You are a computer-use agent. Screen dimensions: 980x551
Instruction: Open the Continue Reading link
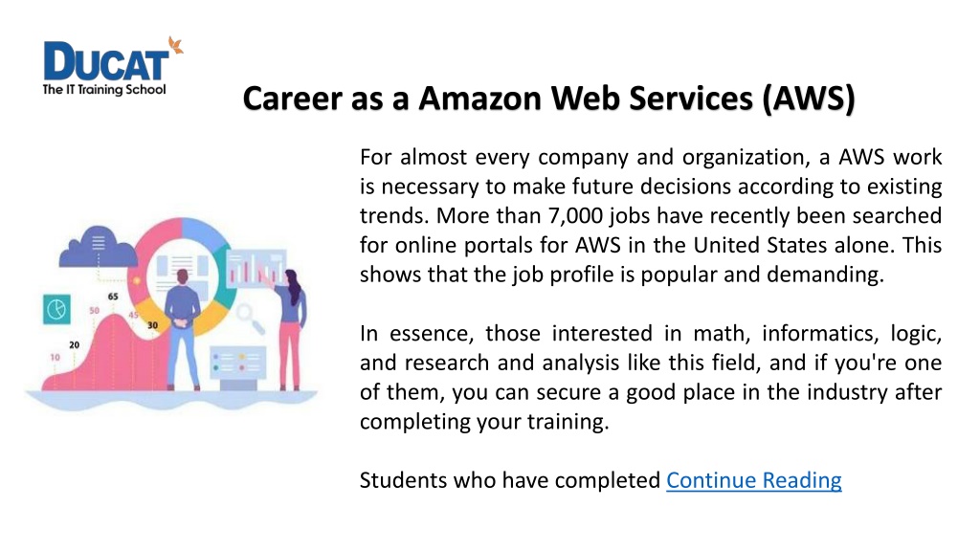click(754, 480)
